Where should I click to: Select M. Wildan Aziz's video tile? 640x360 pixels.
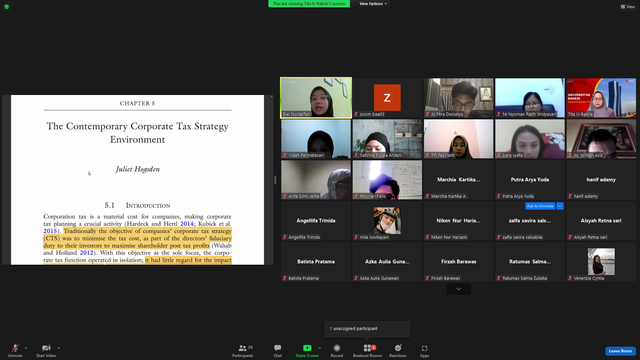tap(601, 139)
